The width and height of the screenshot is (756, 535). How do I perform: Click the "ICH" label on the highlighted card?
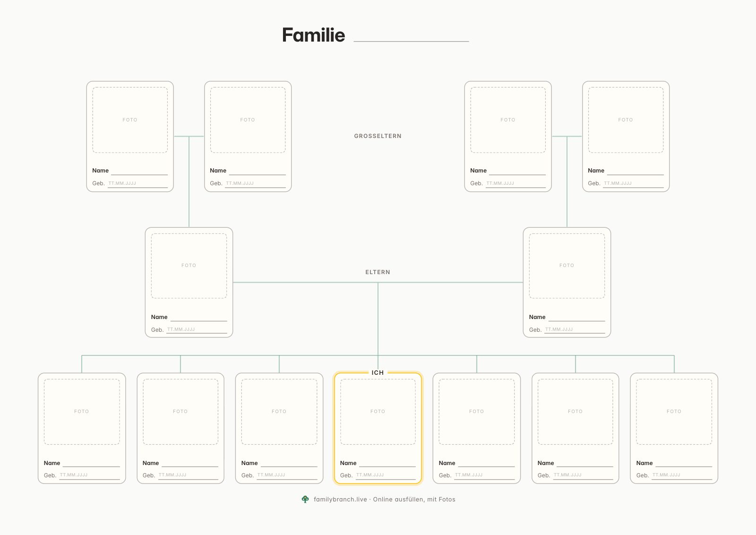tap(378, 372)
